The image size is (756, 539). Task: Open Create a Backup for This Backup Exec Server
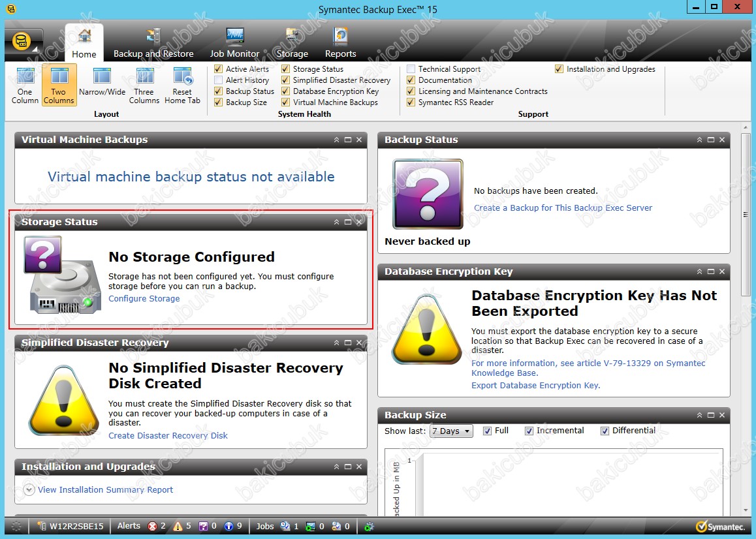(x=563, y=208)
